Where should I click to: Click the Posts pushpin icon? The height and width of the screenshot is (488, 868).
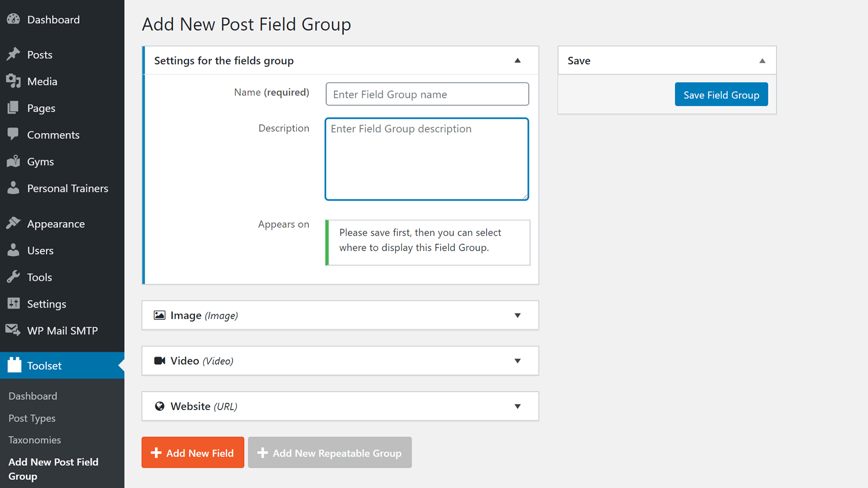pos(14,54)
